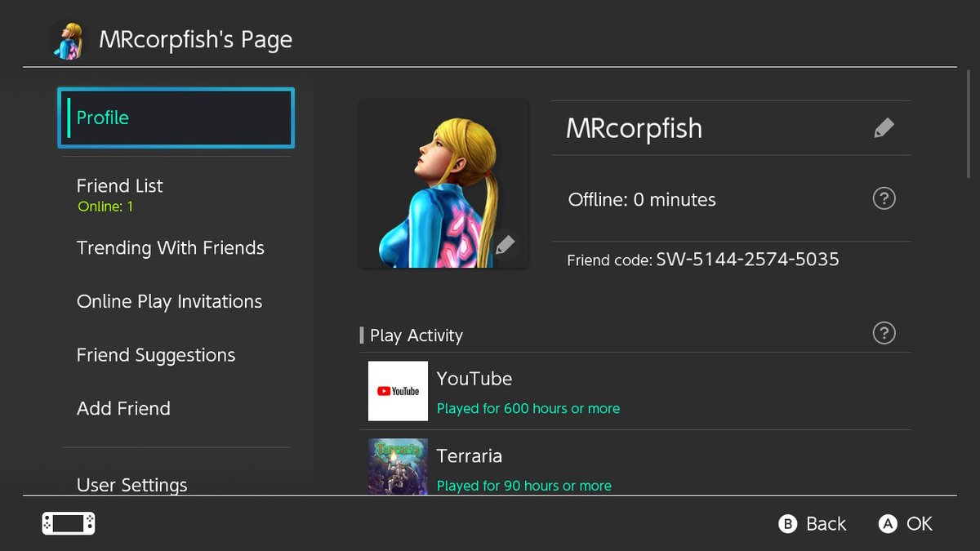Edit the MRcorpfish nickname with pencil icon

click(884, 128)
